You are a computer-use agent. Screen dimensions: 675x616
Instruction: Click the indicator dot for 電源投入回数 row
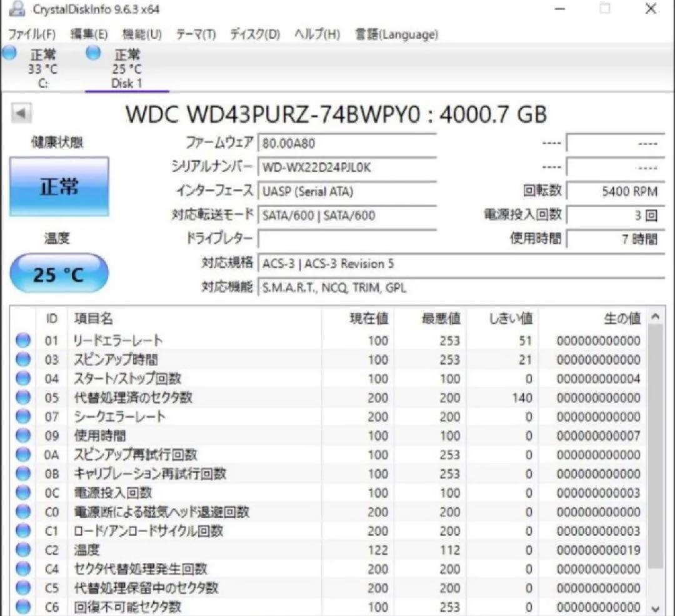pos(23,493)
